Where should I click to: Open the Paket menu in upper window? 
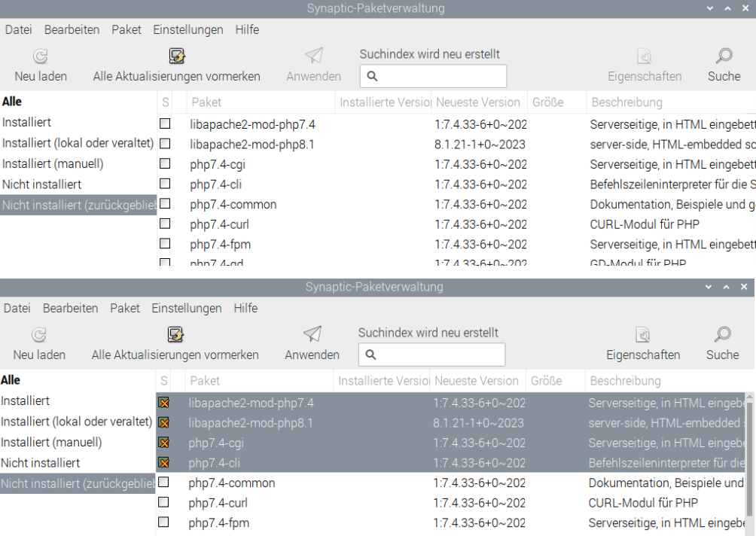[127, 29]
